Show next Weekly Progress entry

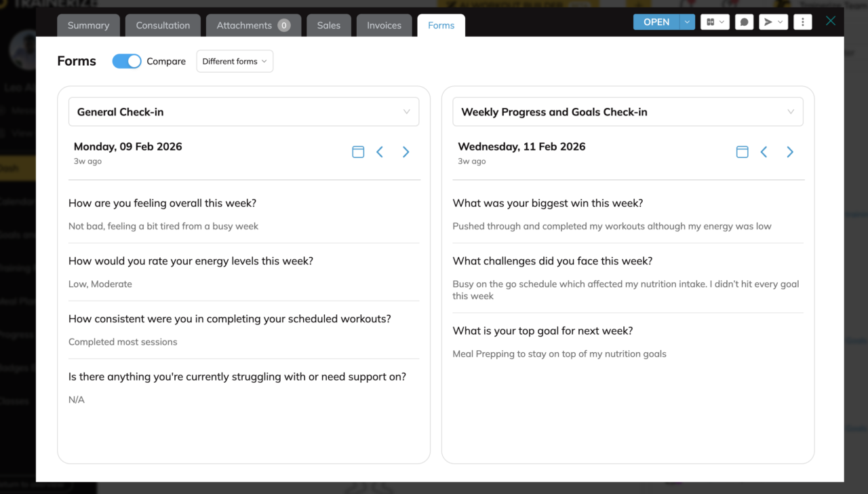tap(789, 152)
